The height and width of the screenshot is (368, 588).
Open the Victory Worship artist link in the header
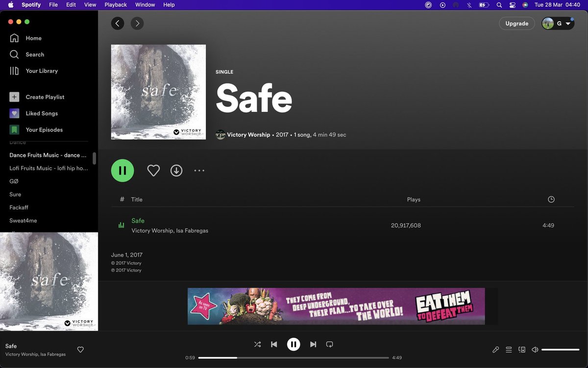248,134
